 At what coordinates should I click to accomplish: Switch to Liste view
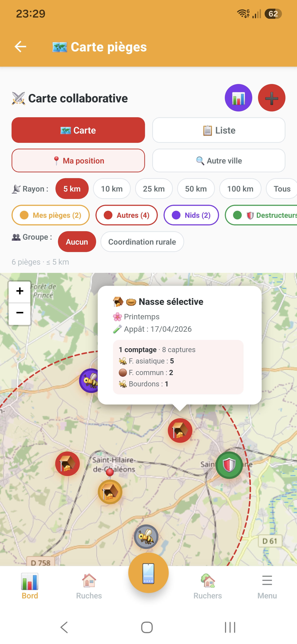coord(219,130)
